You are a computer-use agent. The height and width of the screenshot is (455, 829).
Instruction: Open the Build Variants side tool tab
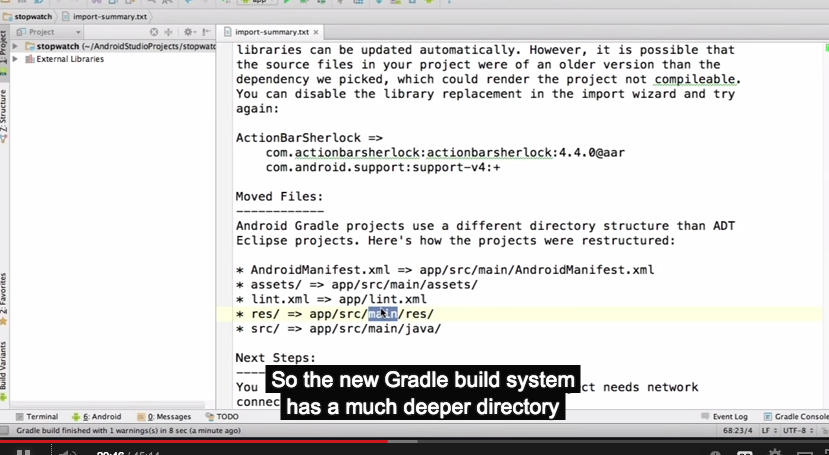point(4,373)
